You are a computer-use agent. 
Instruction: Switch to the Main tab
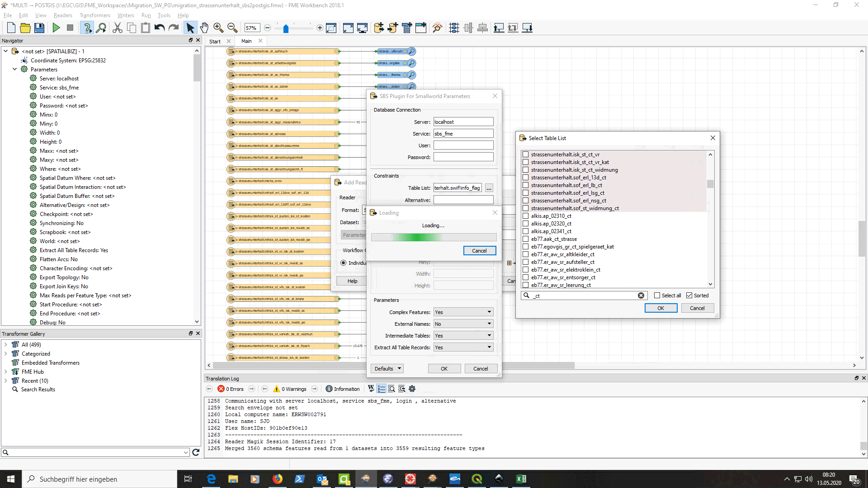click(x=246, y=41)
